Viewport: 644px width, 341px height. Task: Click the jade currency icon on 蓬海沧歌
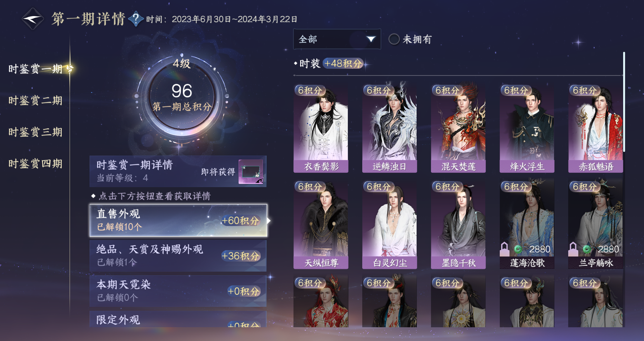click(x=518, y=249)
